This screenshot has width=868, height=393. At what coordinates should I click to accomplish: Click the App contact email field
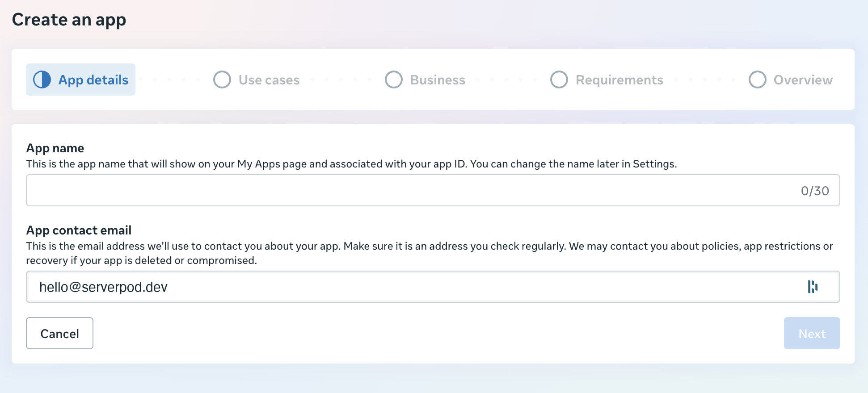433,287
